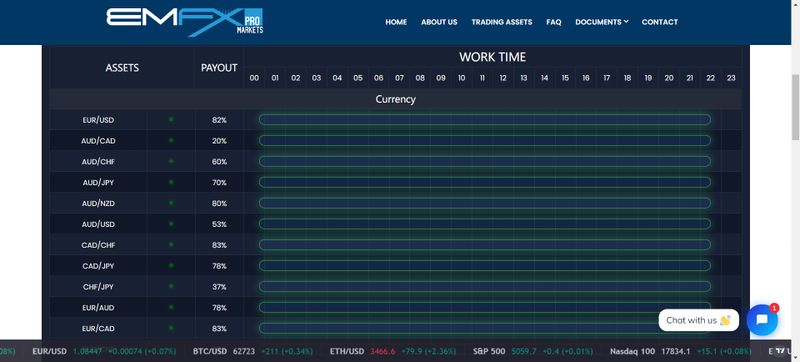This screenshot has height=362, width=800.
Task: Select the AUD/NZD asset name
Action: [x=98, y=203]
